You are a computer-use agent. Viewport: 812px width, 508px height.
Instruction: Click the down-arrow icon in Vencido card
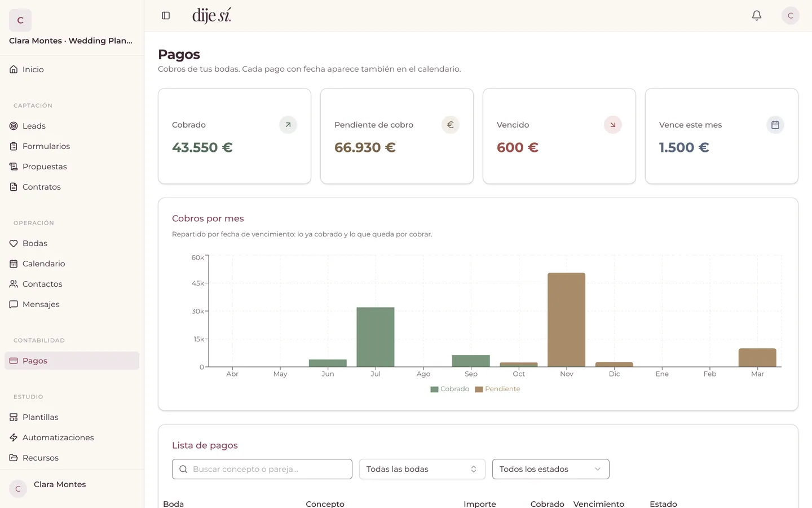613,125
